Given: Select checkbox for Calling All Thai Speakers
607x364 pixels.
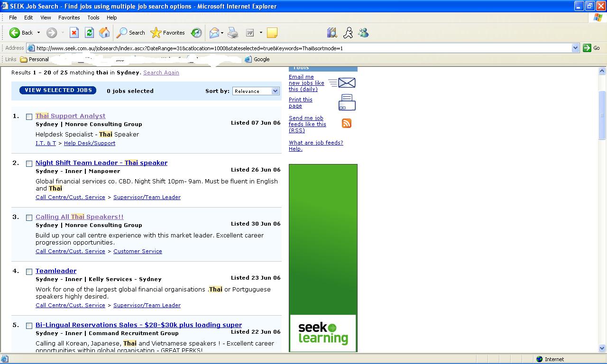Looking at the screenshot, I should (29, 218).
